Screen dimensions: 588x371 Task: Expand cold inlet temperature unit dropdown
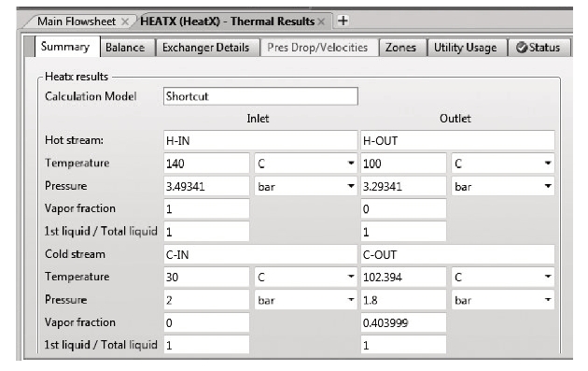(x=351, y=277)
